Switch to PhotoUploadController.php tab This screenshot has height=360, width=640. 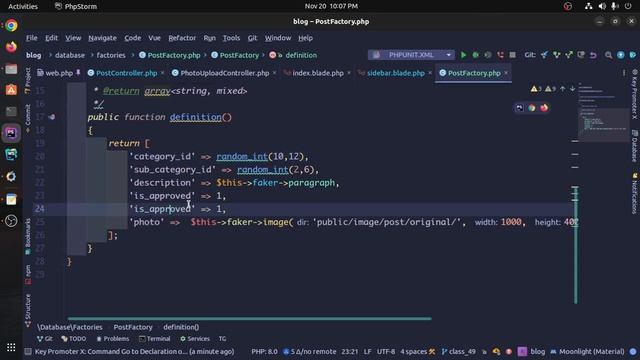click(x=224, y=73)
